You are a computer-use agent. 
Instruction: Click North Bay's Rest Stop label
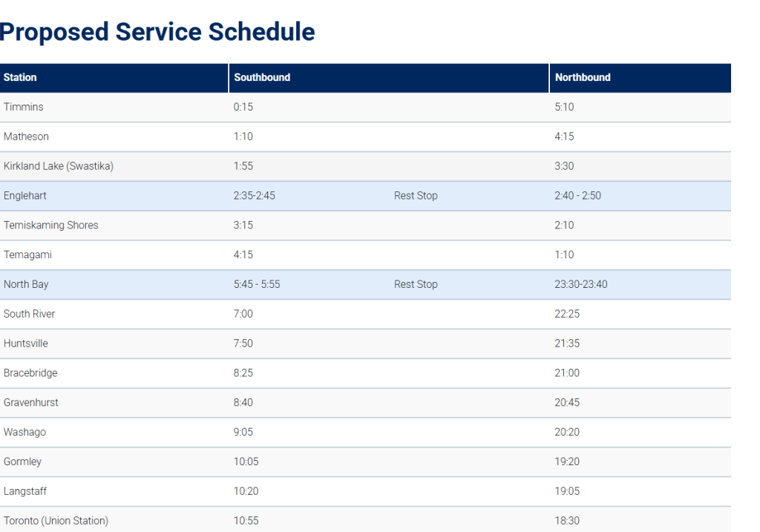[x=416, y=284]
